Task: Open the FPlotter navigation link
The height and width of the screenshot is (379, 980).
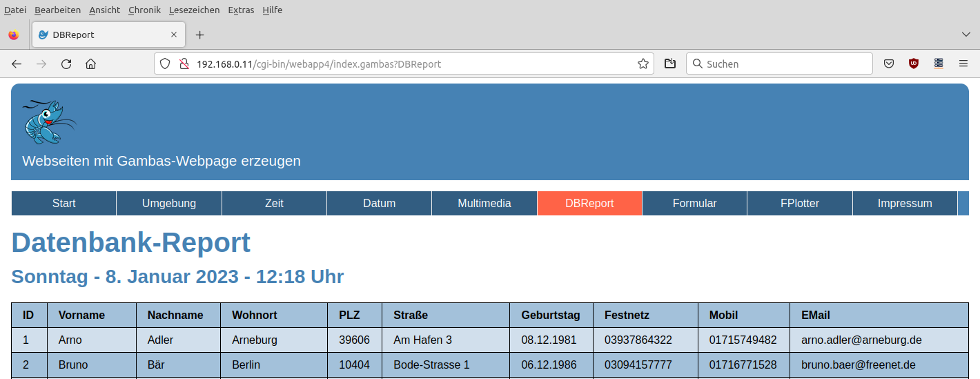Action: 799,204
